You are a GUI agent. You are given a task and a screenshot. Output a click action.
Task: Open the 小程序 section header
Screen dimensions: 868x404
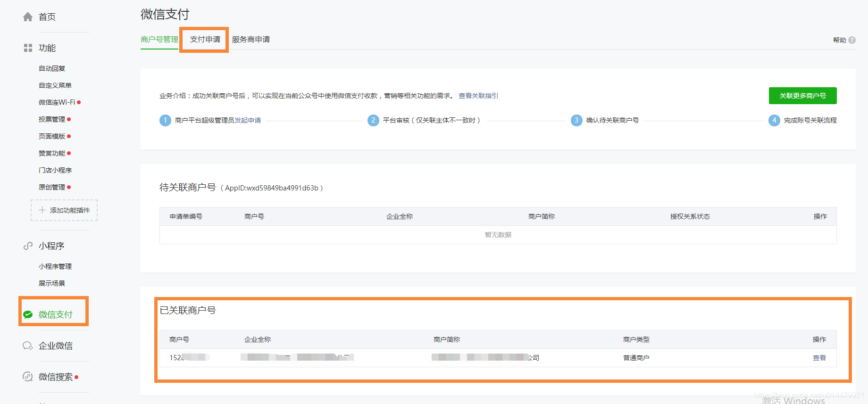[x=51, y=246]
